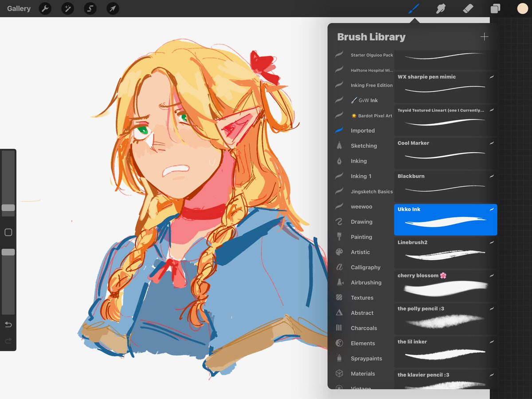
Task: Open the weewoo brush set
Action: click(364, 206)
